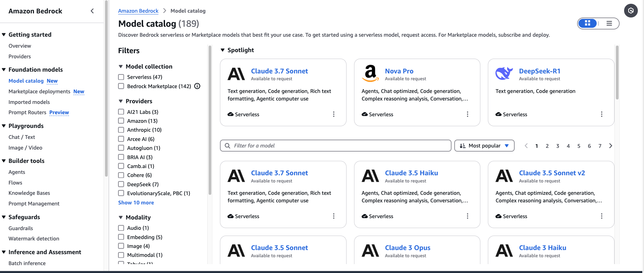The width and height of the screenshot is (644, 273).
Task: Collapse the Playgrounds section
Action: pyautogui.click(x=4, y=126)
